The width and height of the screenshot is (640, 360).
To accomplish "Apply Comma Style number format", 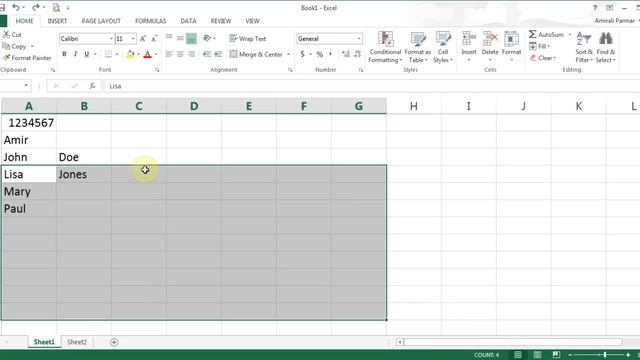I will point(330,54).
